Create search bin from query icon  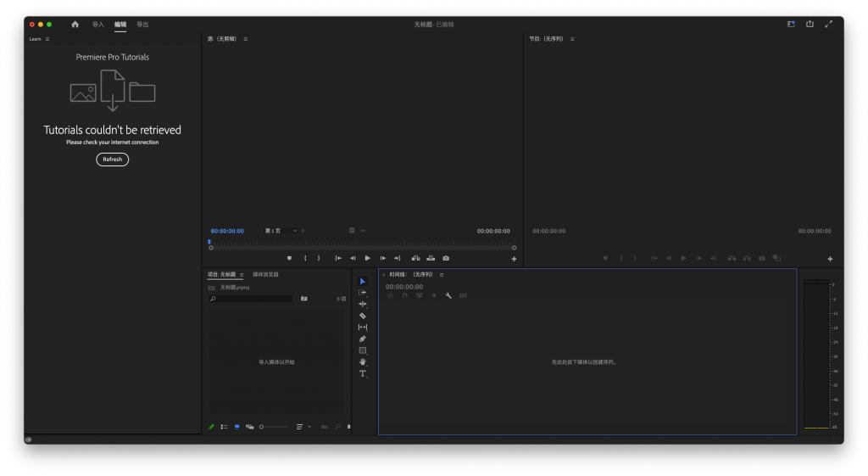pyautogui.click(x=304, y=299)
